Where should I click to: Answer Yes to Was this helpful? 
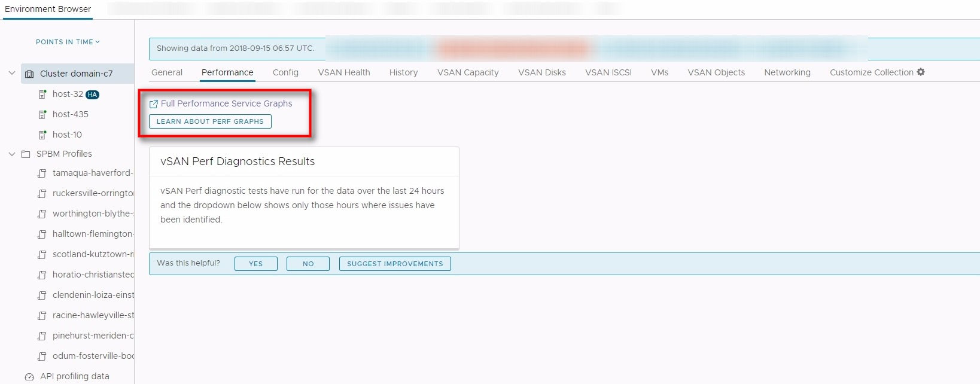(255, 264)
